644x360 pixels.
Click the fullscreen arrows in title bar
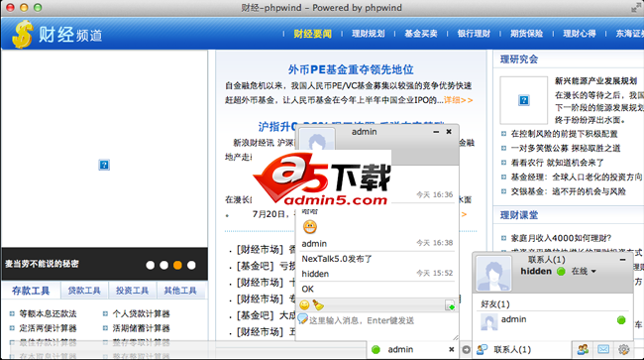coord(636,7)
